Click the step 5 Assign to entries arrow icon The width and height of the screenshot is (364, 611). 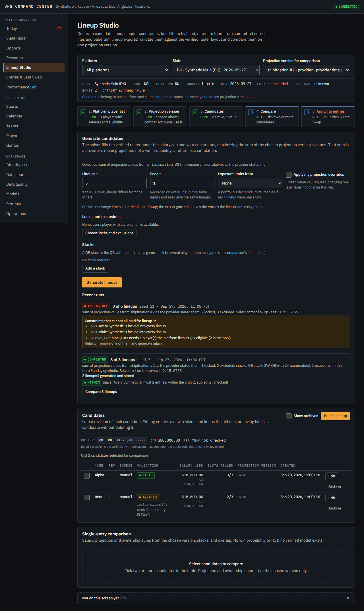click(x=307, y=112)
